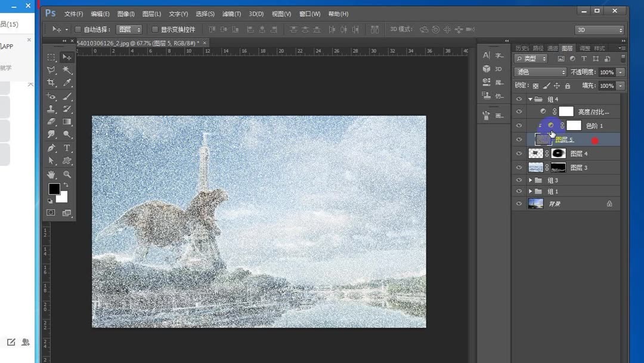
Task: Enable the 显示变换控件 checkbox
Action: pyautogui.click(x=155, y=29)
